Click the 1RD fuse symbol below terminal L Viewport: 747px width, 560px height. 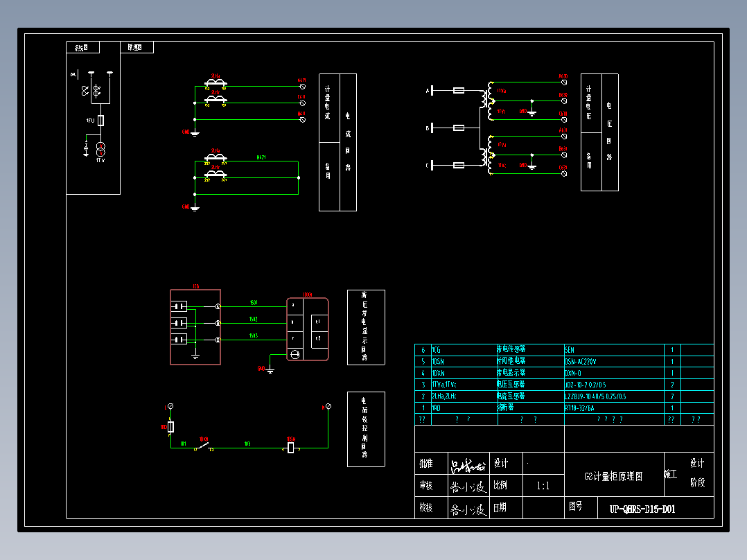170,426
